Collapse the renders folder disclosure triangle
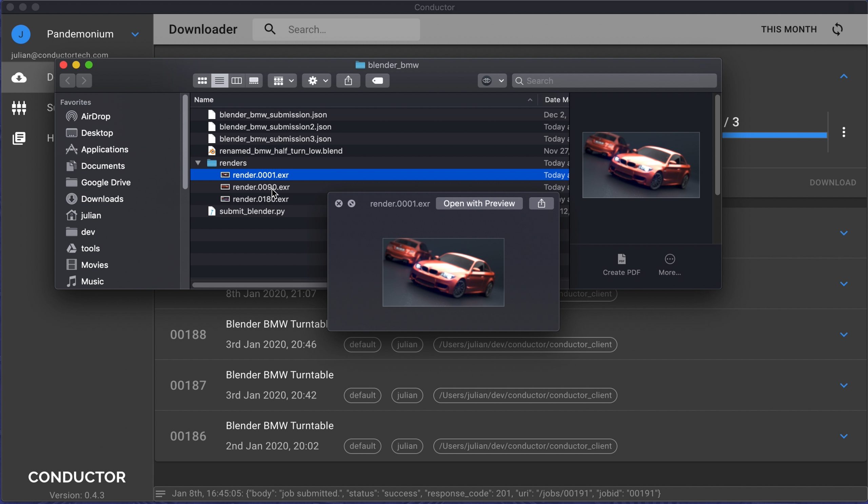This screenshot has height=504, width=868. (198, 162)
